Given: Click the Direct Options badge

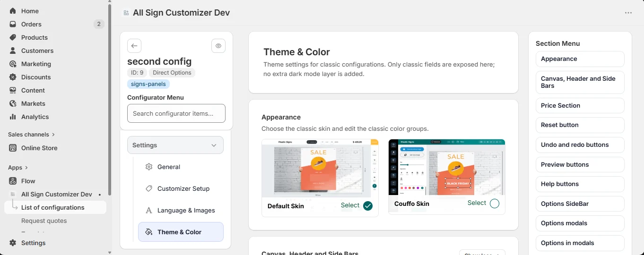Looking at the screenshot, I should (x=172, y=73).
